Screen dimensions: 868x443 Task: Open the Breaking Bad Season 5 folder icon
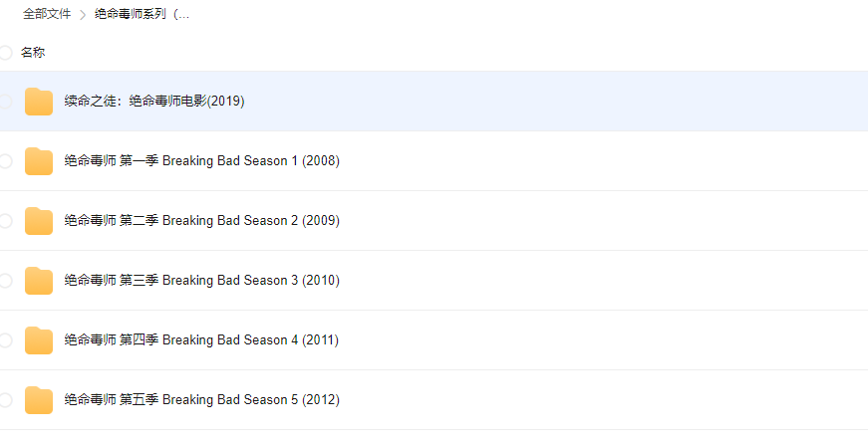pyautogui.click(x=39, y=400)
